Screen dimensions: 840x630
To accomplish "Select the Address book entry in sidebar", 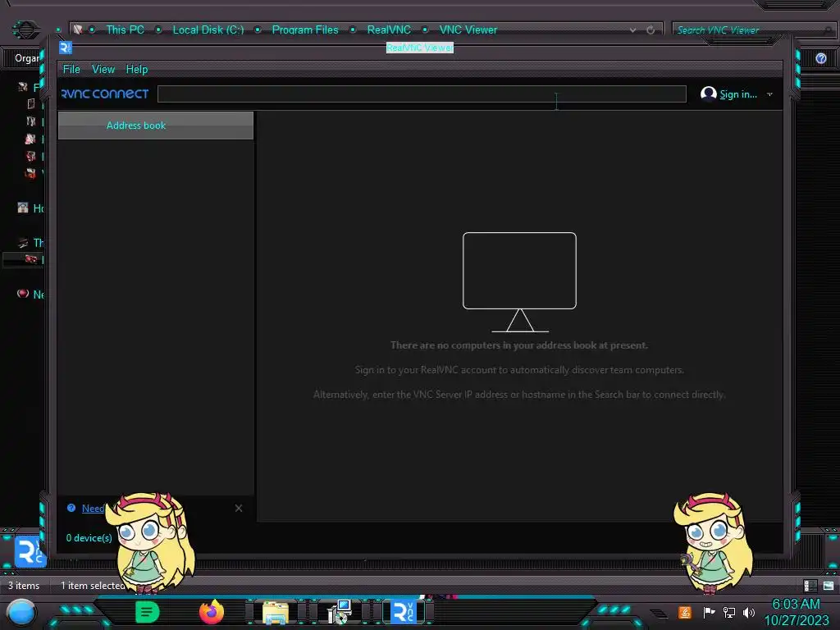I will 155,126.
